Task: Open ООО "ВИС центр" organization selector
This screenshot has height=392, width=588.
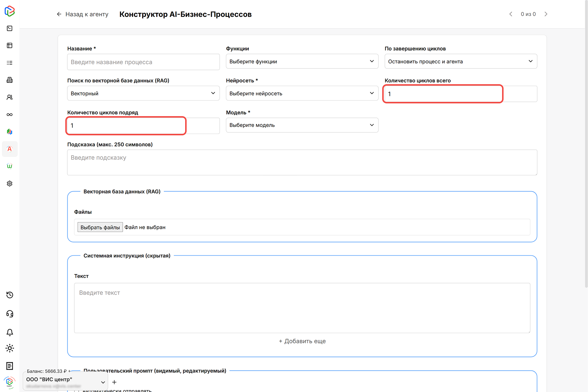Action: point(65,382)
